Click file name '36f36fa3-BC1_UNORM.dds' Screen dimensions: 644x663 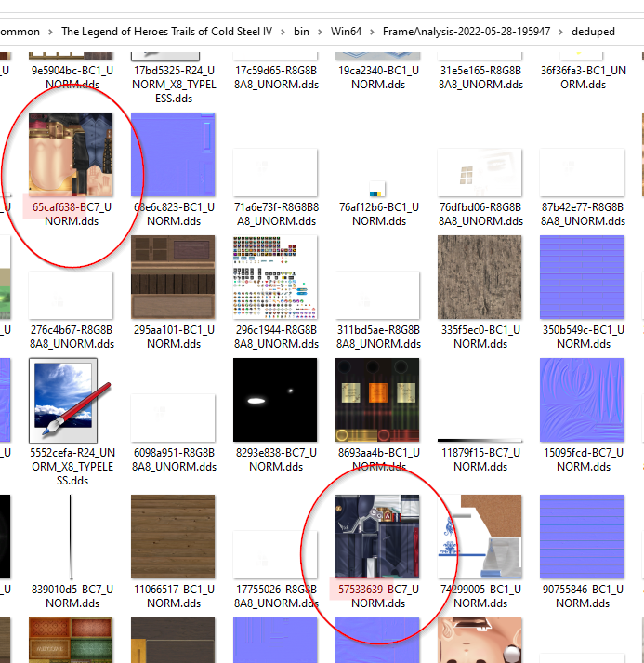point(584,77)
